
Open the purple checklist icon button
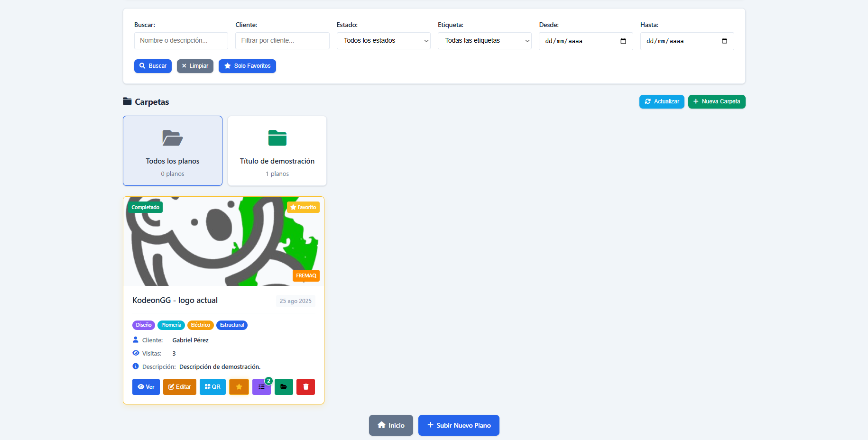click(x=261, y=387)
